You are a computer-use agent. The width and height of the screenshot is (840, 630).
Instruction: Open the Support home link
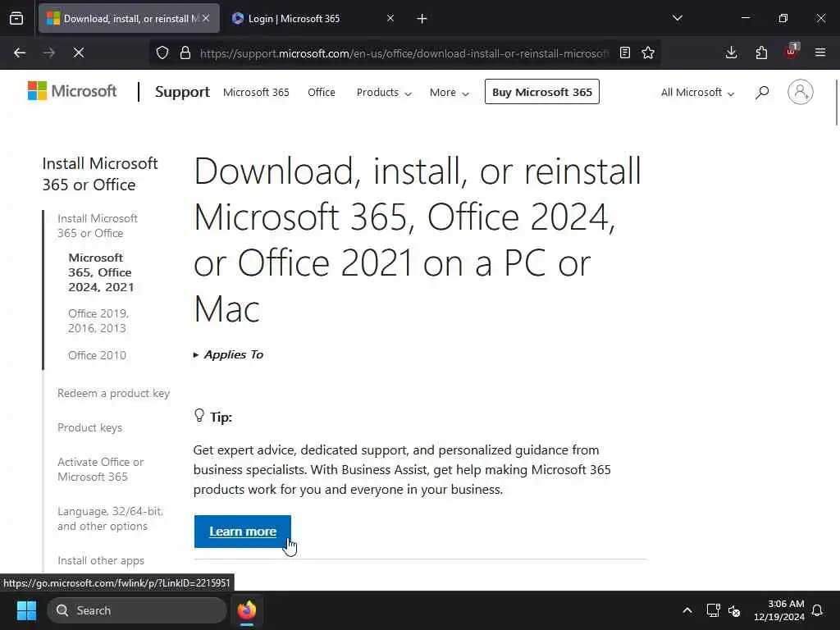(x=182, y=92)
